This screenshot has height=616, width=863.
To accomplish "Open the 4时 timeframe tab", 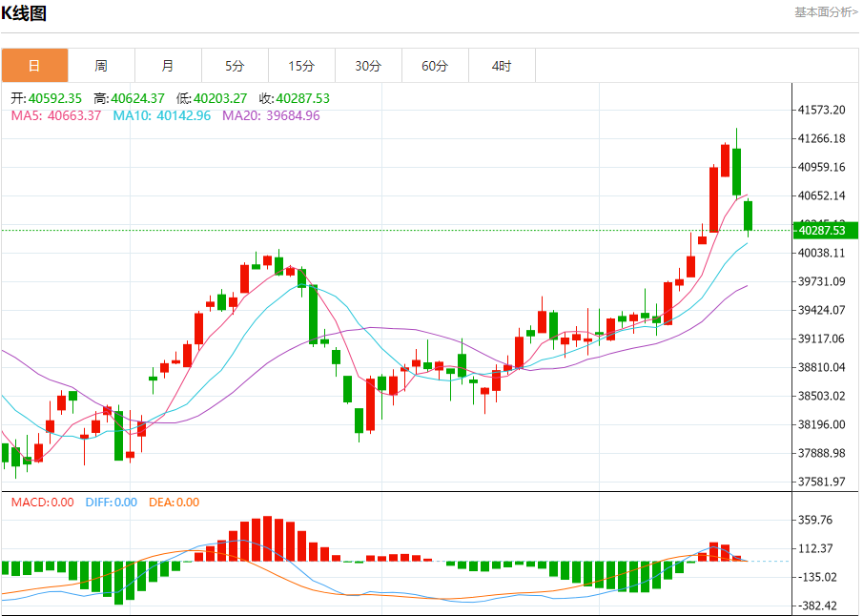I will click(502, 66).
